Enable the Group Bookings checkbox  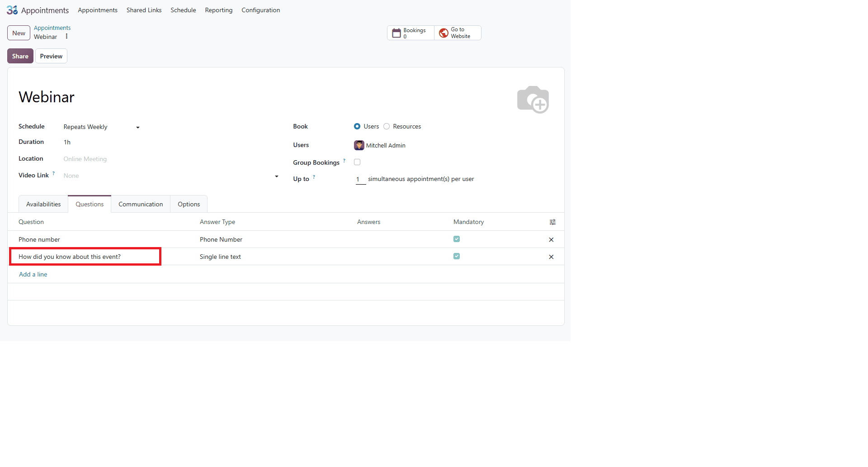[x=357, y=162]
